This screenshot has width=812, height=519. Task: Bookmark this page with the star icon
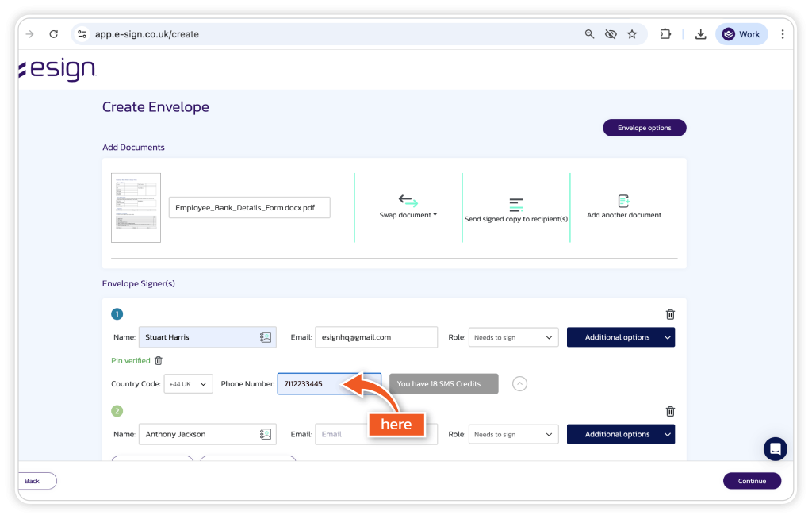pos(632,34)
